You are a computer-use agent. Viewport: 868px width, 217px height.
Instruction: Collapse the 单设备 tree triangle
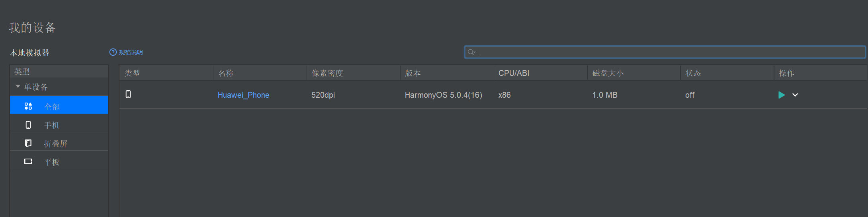click(18, 86)
